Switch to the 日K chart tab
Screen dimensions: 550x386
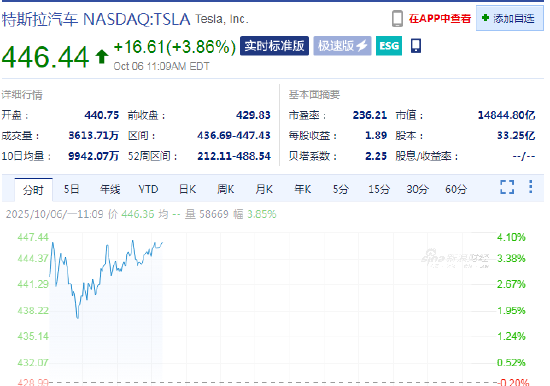(187, 189)
